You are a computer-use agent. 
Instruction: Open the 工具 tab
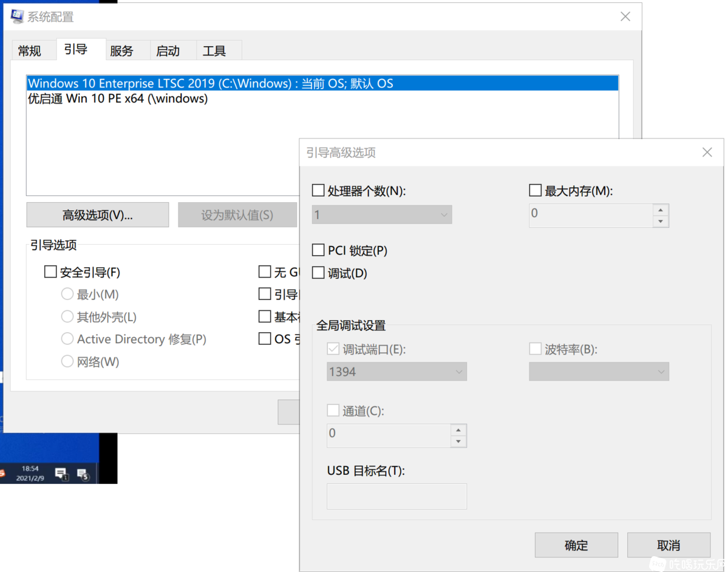pos(214,50)
